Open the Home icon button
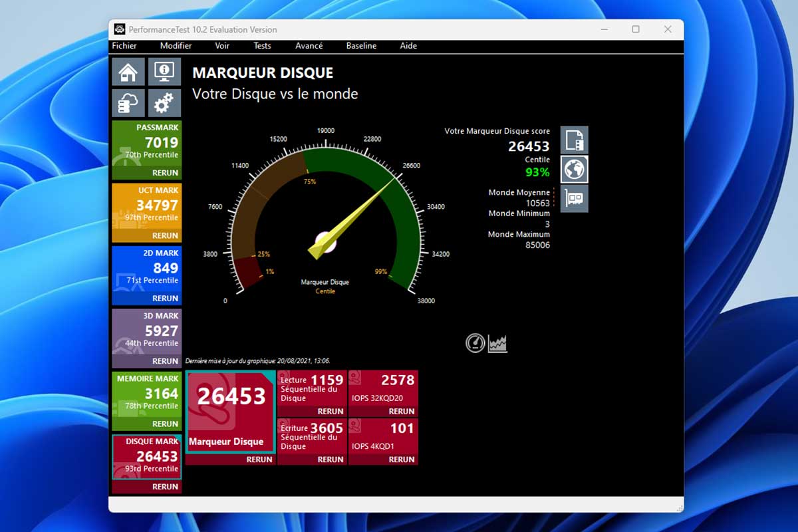Viewport: 798px width, 532px height. point(128,72)
